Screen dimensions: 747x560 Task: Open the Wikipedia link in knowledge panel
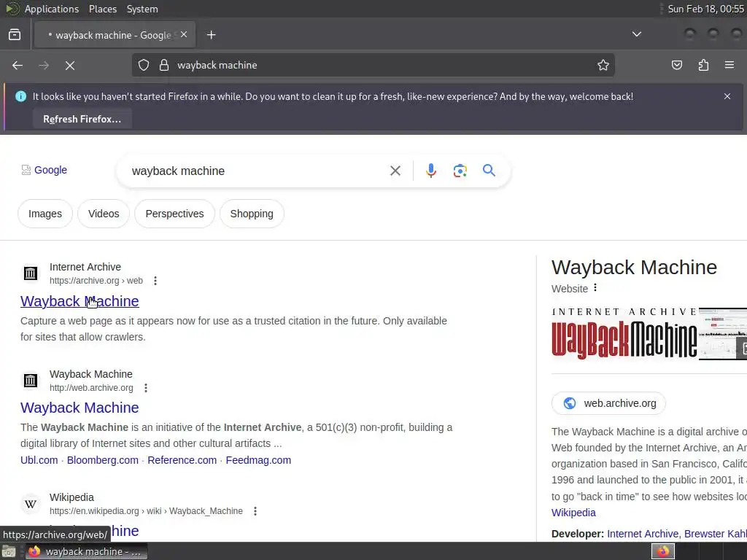573,513
